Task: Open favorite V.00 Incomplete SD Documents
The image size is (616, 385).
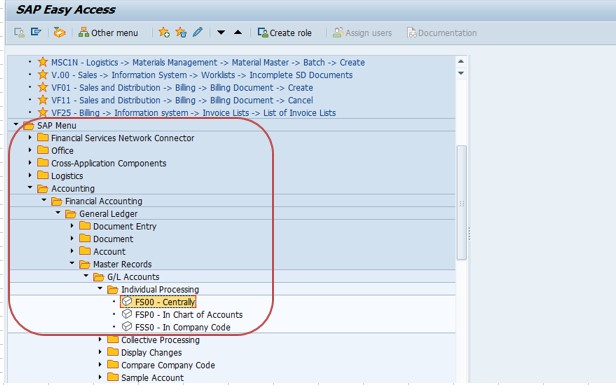Action: click(x=202, y=75)
